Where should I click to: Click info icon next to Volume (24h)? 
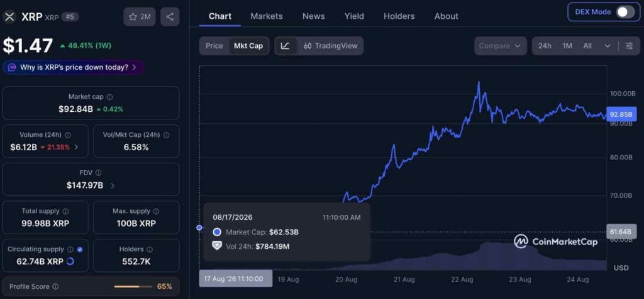click(x=68, y=135)
